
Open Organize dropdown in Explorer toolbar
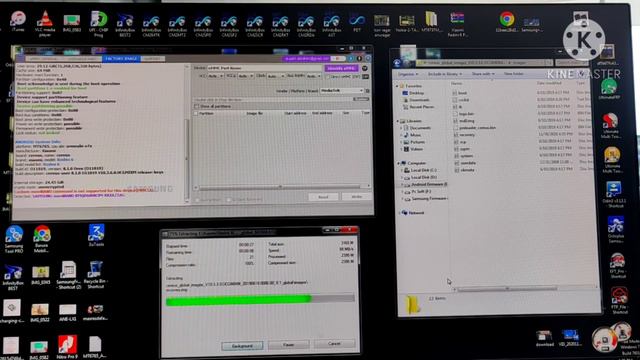tap(408, 74)
